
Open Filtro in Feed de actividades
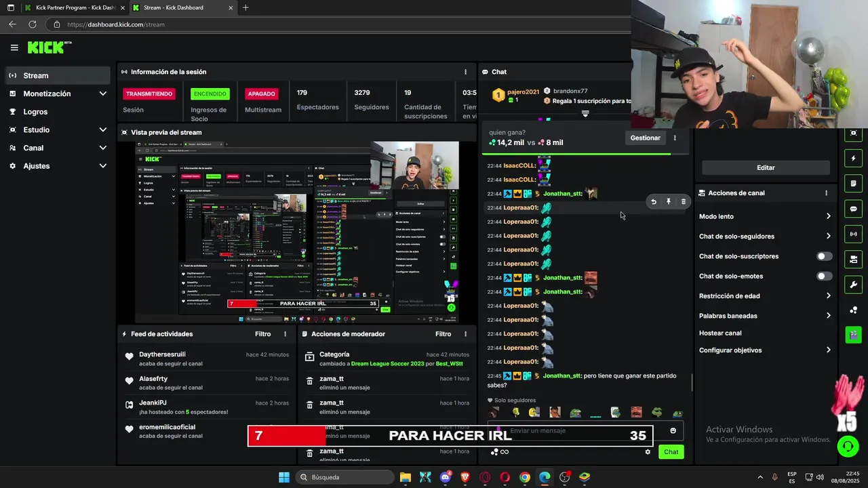262,334
